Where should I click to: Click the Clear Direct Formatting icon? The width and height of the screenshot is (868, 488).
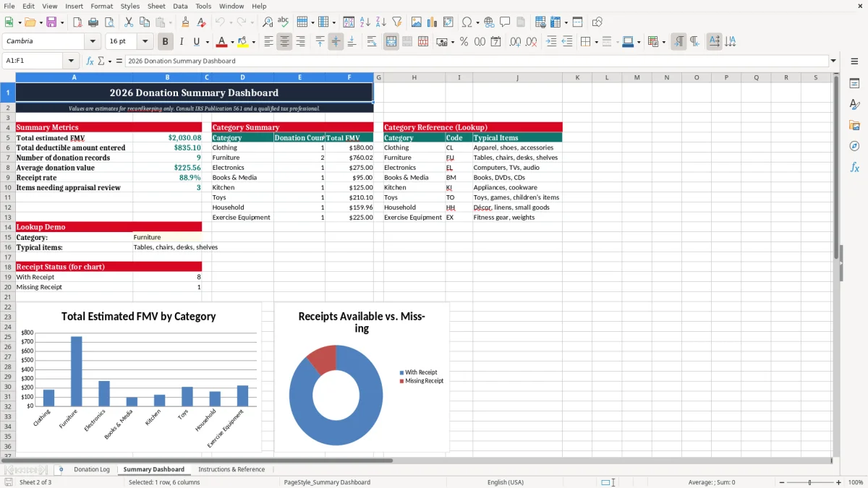click(202, 22)
